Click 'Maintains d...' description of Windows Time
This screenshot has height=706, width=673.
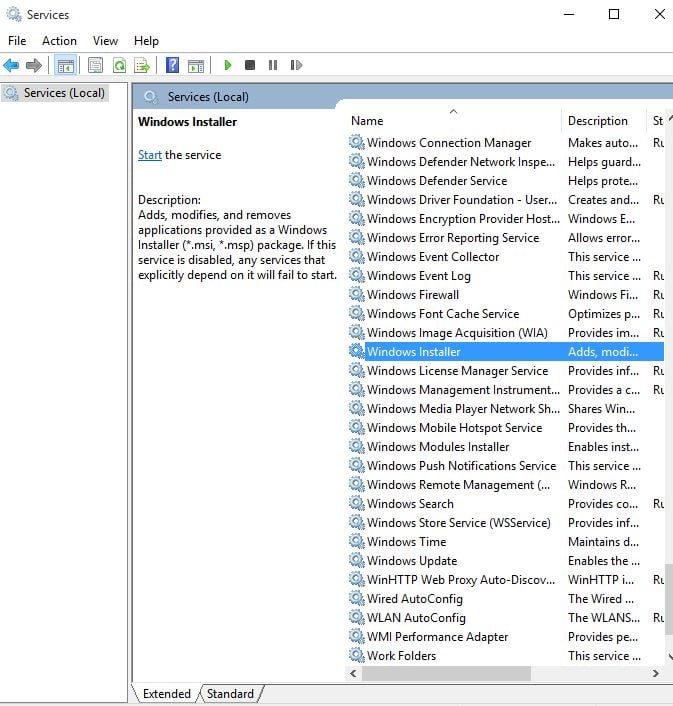(603, 542)
